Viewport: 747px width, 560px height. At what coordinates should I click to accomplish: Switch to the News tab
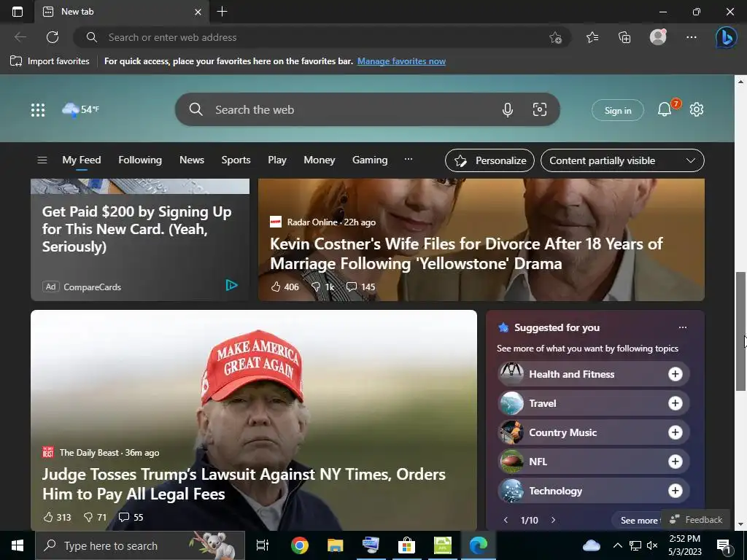tap(192, 160)
